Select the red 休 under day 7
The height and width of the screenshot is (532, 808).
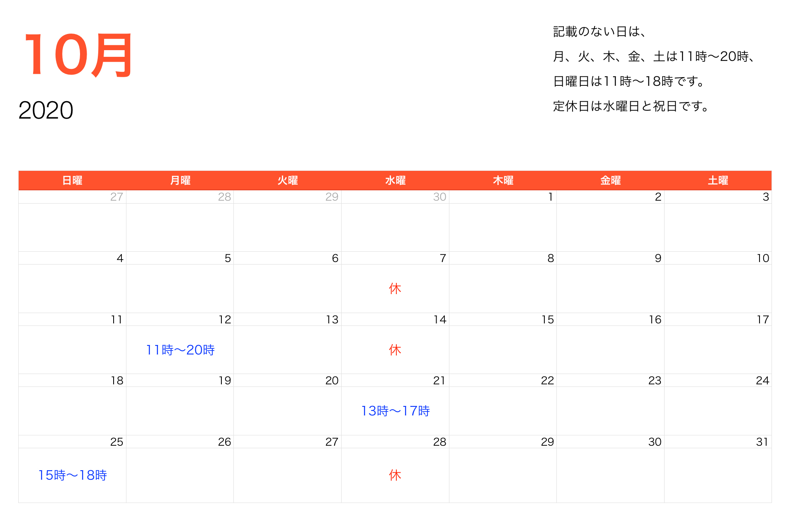(395, 289)
